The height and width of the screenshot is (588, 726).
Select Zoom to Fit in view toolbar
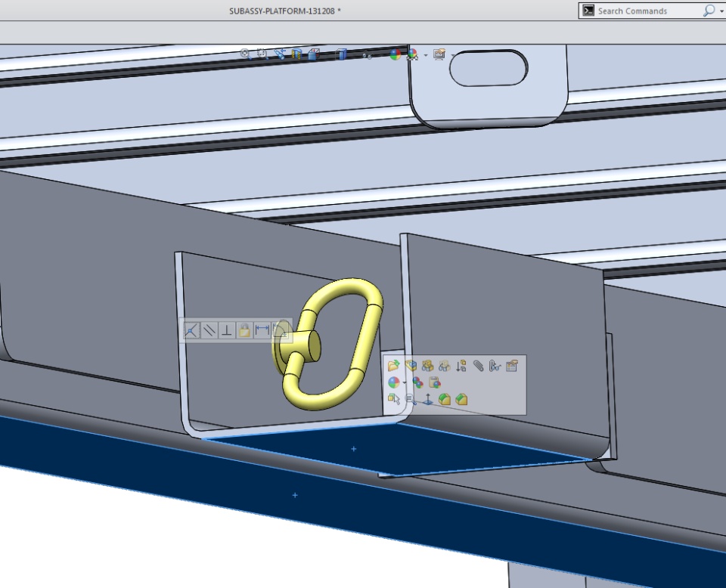point(245,54)
